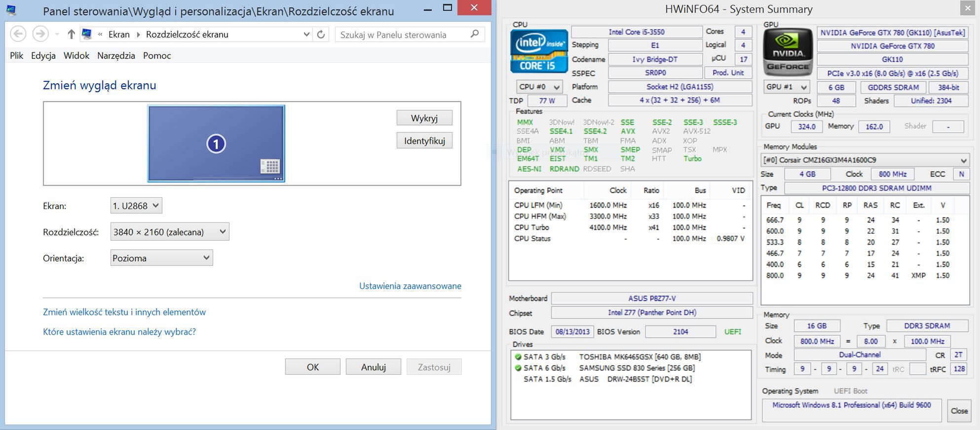Screen dimensions: 980x430
Task: Click the Prod. Unit button in HWiNFO
Action: tap(728, 72)
